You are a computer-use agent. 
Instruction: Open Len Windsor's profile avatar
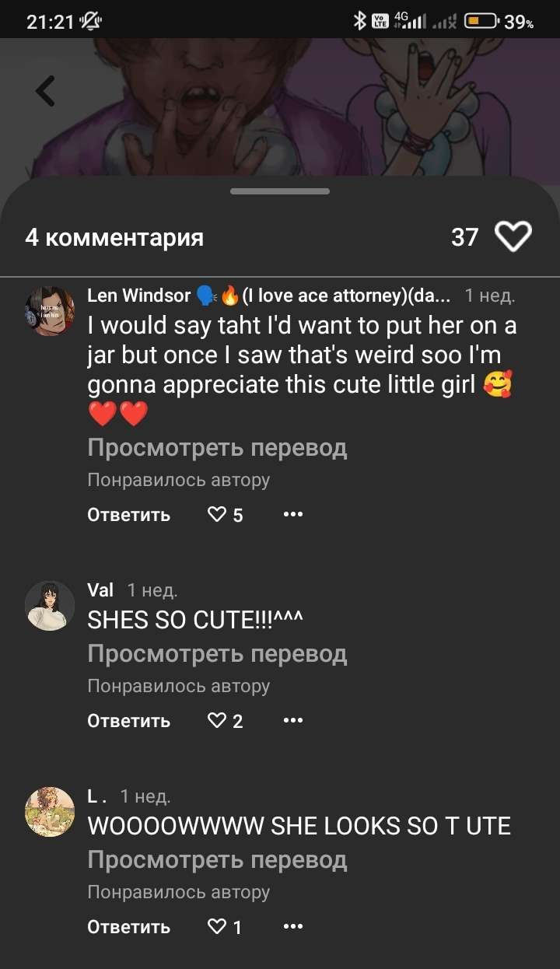click(50, 311)
